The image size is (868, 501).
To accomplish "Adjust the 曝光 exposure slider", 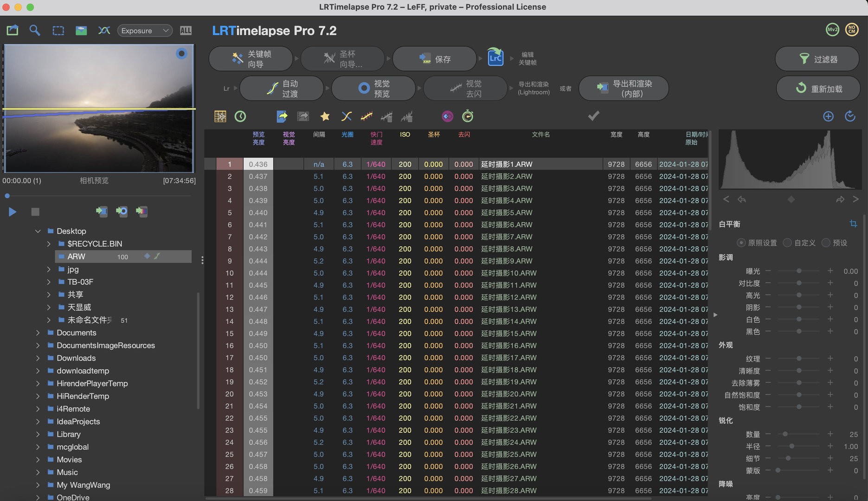I will [x=798, y=271].
